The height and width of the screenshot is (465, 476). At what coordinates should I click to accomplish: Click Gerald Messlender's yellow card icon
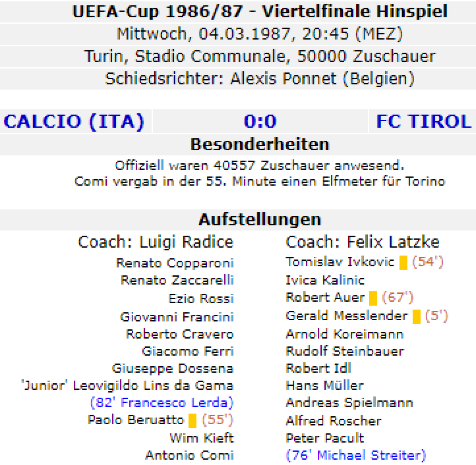tap(416, 316)
